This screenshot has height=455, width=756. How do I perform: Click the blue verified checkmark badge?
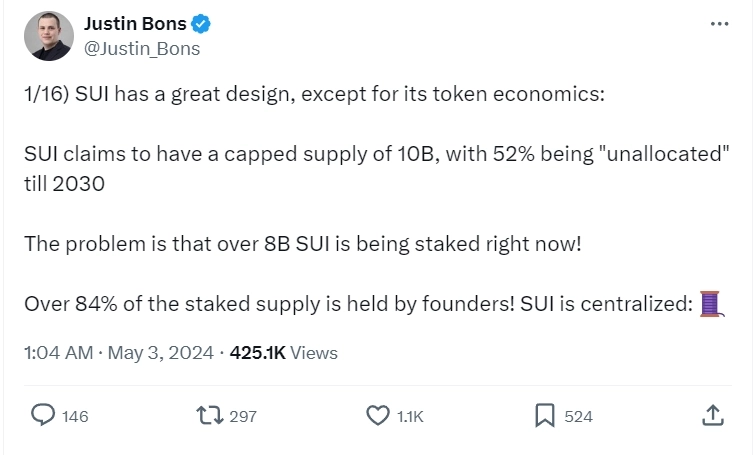point(200,25)
